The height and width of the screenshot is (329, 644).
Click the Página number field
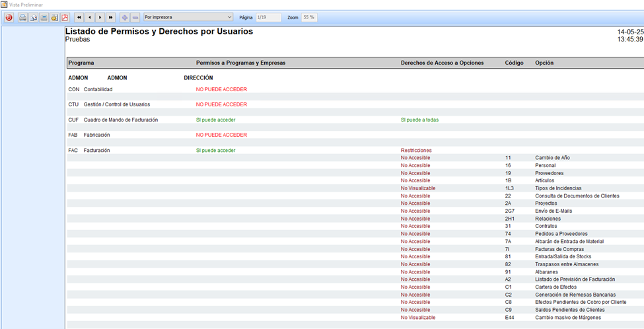point(268,17)
